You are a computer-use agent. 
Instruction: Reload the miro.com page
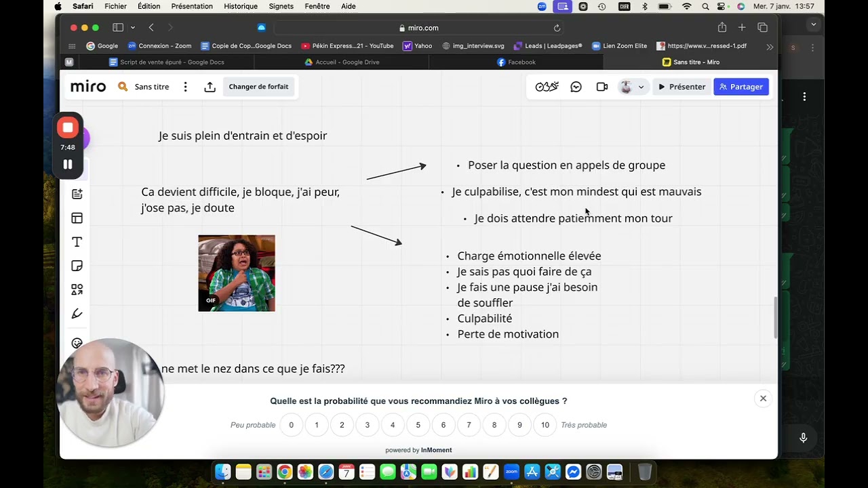(x=557, y=28)
